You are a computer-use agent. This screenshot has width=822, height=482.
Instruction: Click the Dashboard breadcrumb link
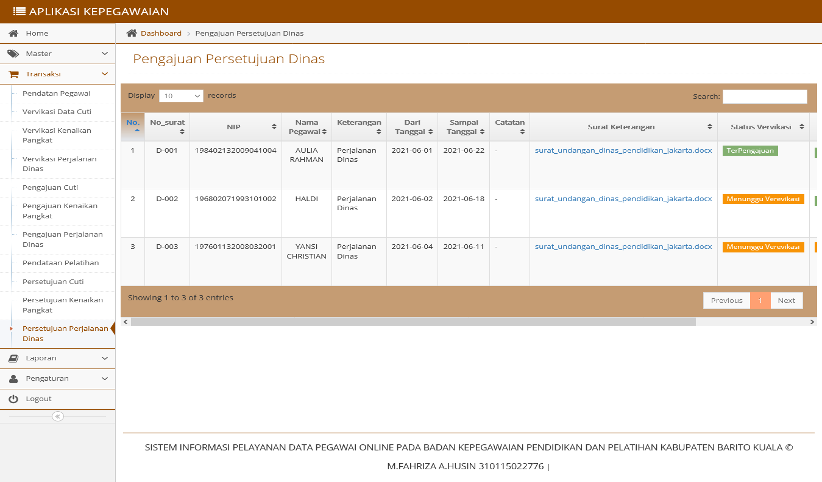161,33
